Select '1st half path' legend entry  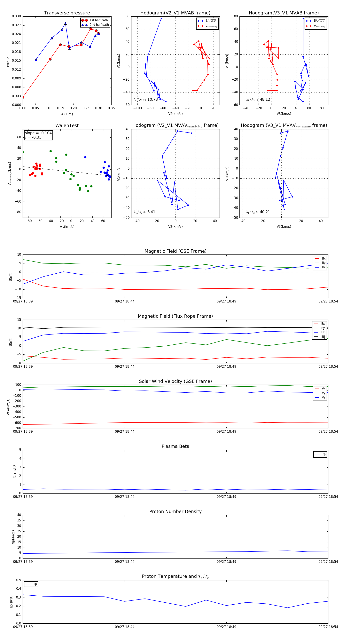pyautogui.click(x=95, y=20)
